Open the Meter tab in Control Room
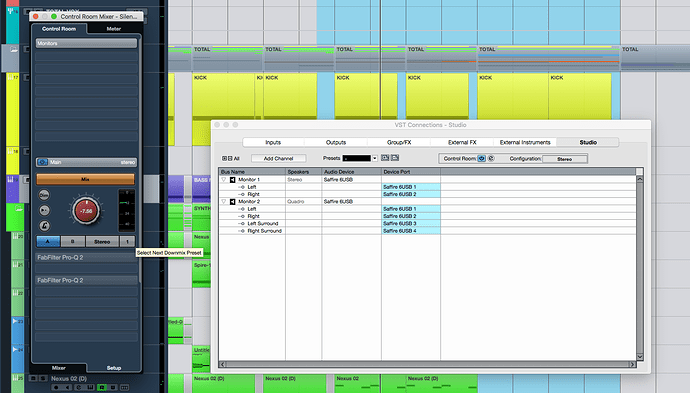The width and height of the screenshot is (690, 393). click(x=114, y=29)
